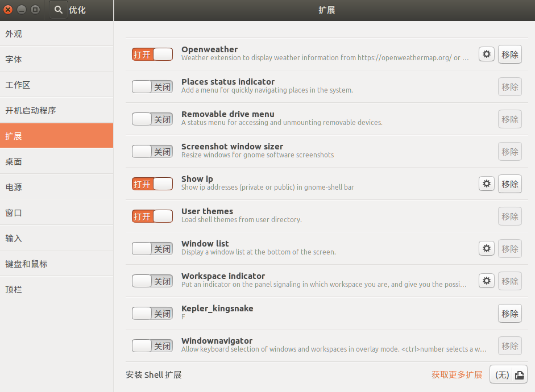The width and height of the screenshot is (535, 392).
Task: Select the 扩展 sidebar item
Action: click(57, 136)
